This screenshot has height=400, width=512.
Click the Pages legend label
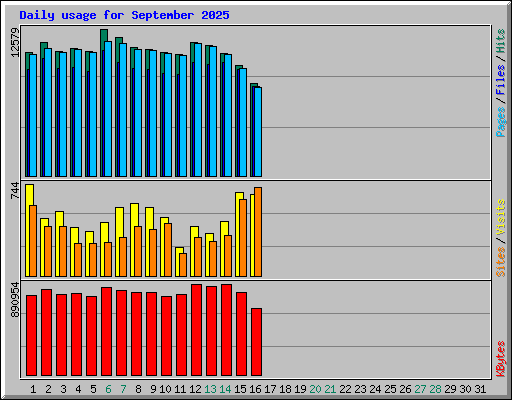tap(501, 122)
